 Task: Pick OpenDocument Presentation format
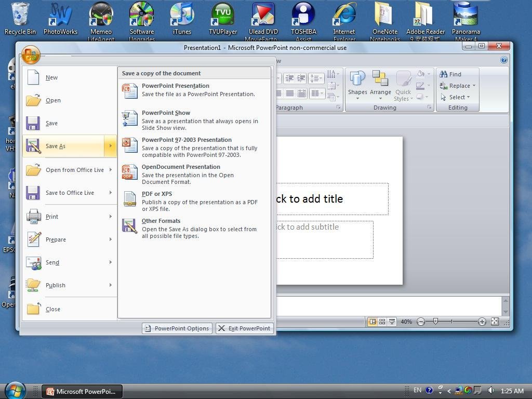180,167
